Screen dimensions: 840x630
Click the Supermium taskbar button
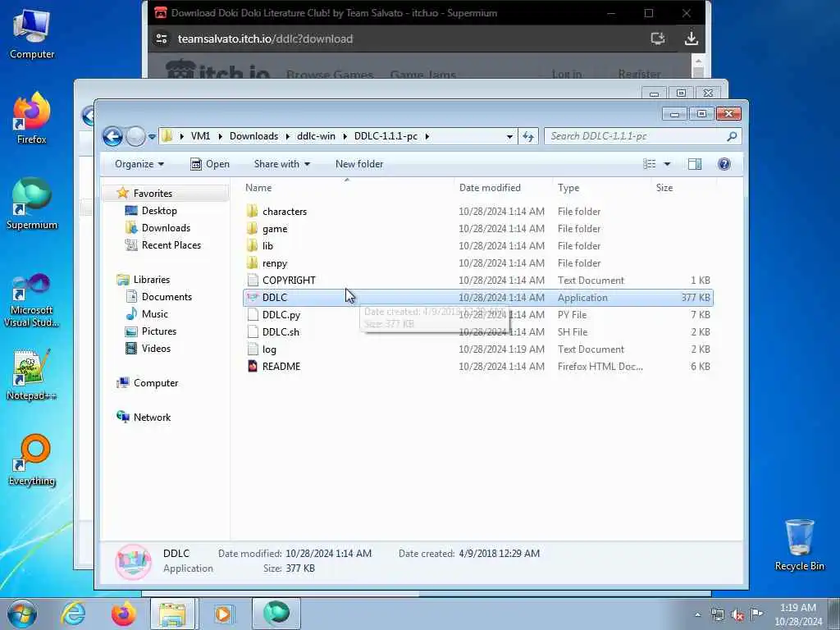coord(276,614)
